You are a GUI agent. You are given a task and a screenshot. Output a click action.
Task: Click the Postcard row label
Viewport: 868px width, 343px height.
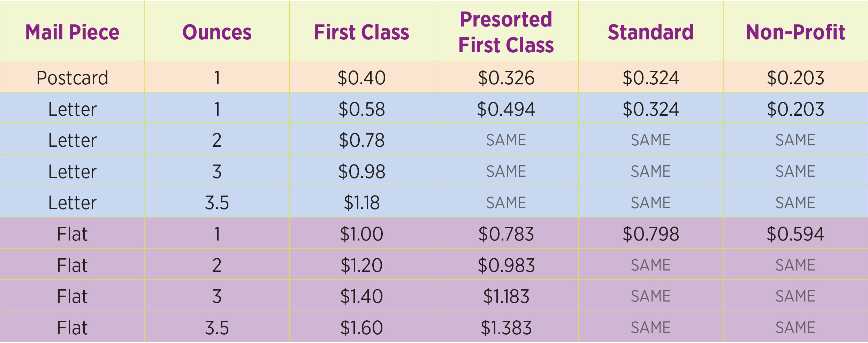coord(72,77)
